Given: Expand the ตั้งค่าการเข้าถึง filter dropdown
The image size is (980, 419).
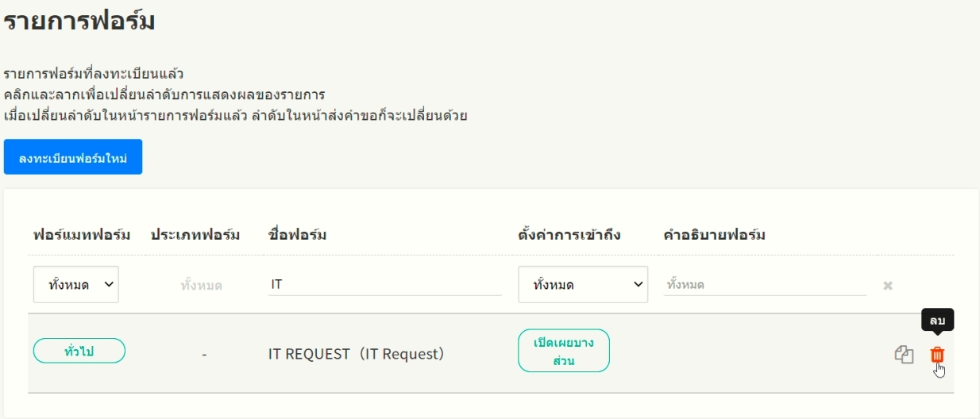Looking at the screenshot, I should tap(582, 284).
